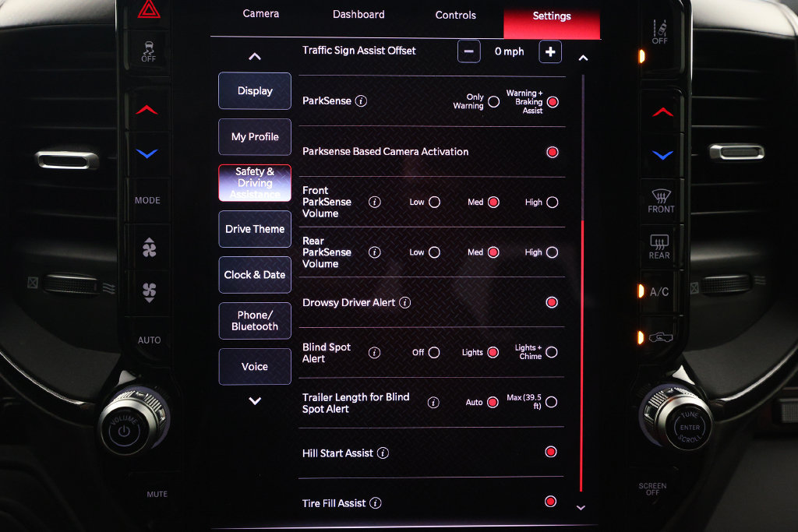Open the Drive Theme settings
The height and width of the screenshot is (532, 798).
(x=255, y=229)
